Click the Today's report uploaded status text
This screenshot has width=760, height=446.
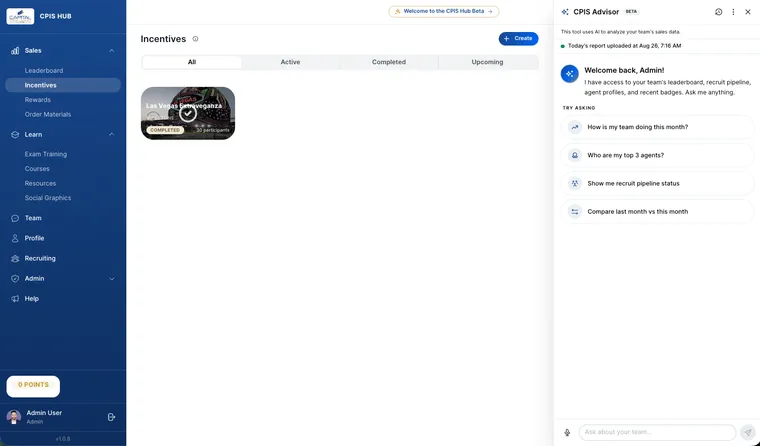pos(624,46)
